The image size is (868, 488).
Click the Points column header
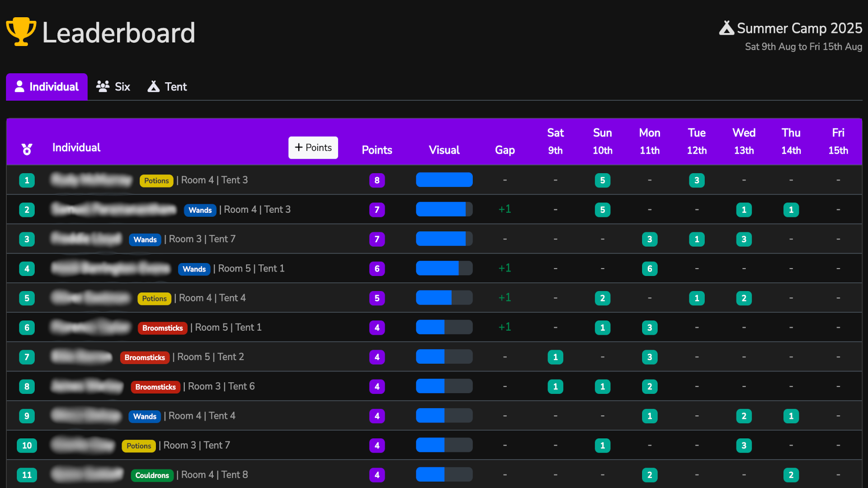[x=377, y=150]
